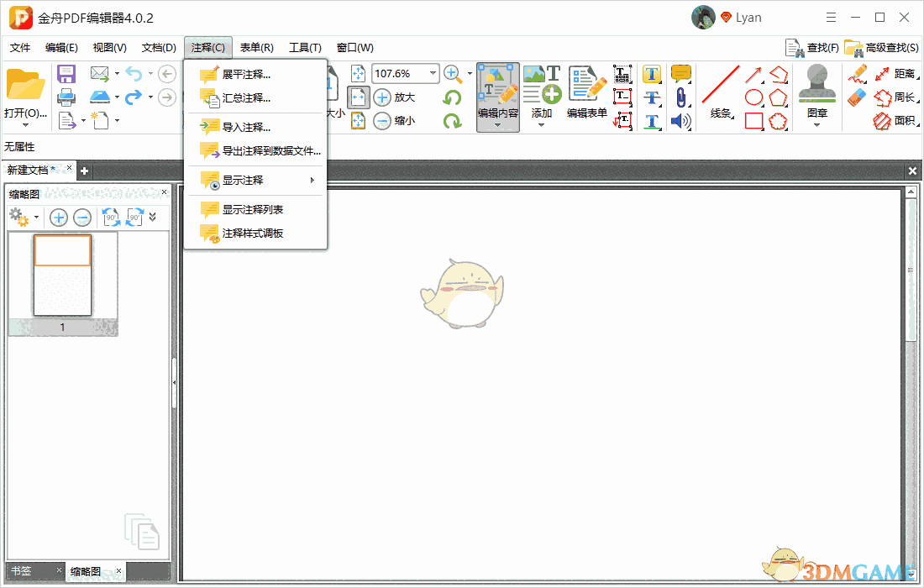Choose 导入注释 from the menu

tap(245, 128)
